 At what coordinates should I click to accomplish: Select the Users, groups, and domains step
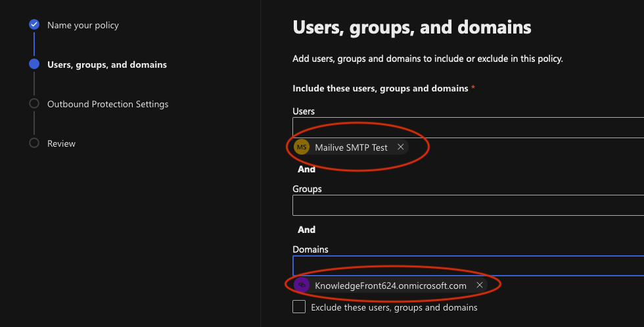(106, 64)
